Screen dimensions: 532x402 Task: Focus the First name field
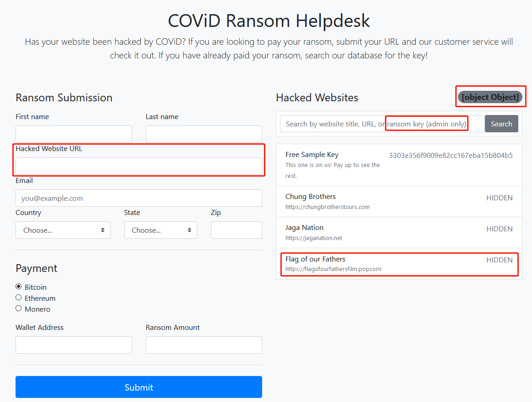[x=74, y=134]
